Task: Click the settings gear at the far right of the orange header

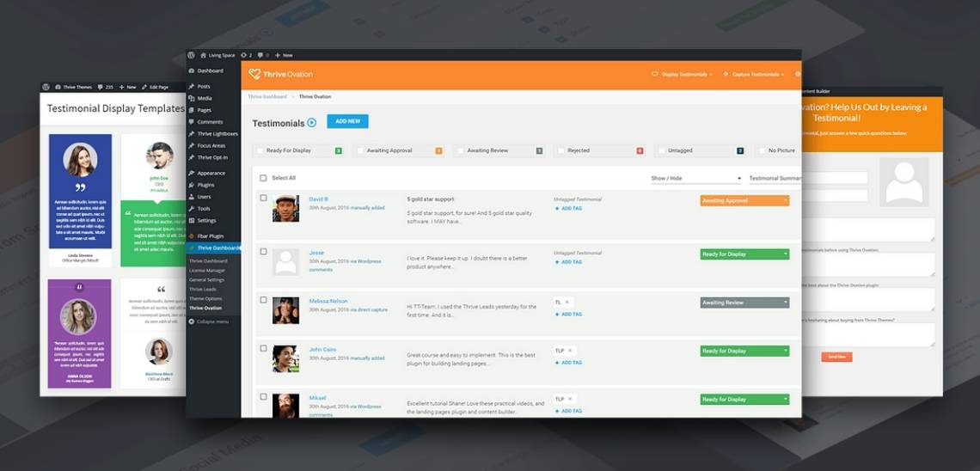Action: 798,74
